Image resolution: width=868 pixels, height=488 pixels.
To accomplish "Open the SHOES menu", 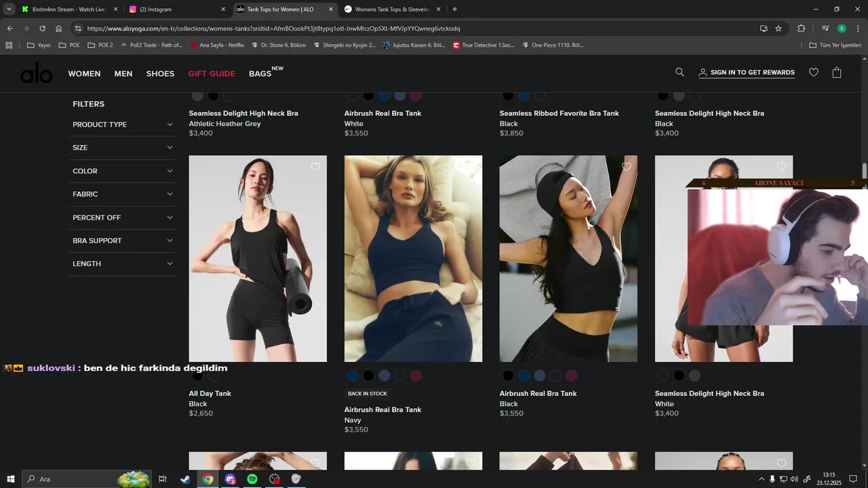I will coord(160,73).
